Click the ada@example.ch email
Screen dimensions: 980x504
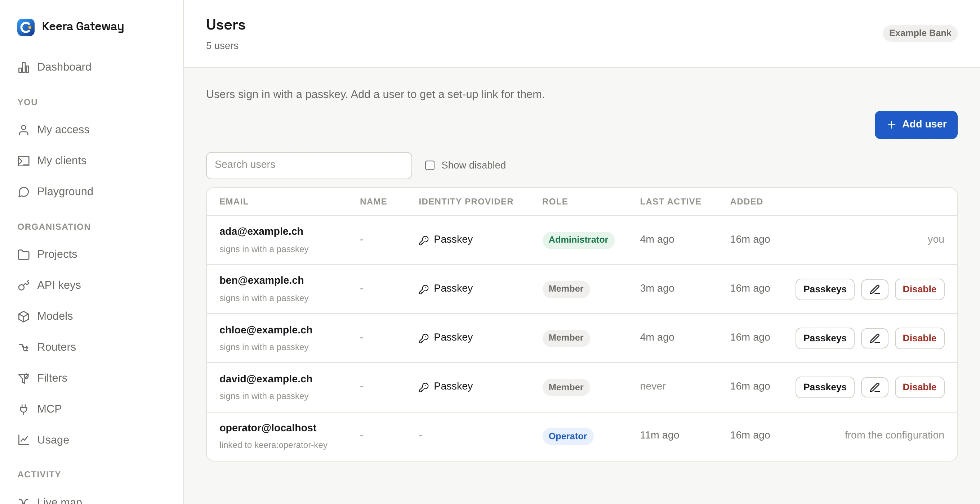click(261, 231)
